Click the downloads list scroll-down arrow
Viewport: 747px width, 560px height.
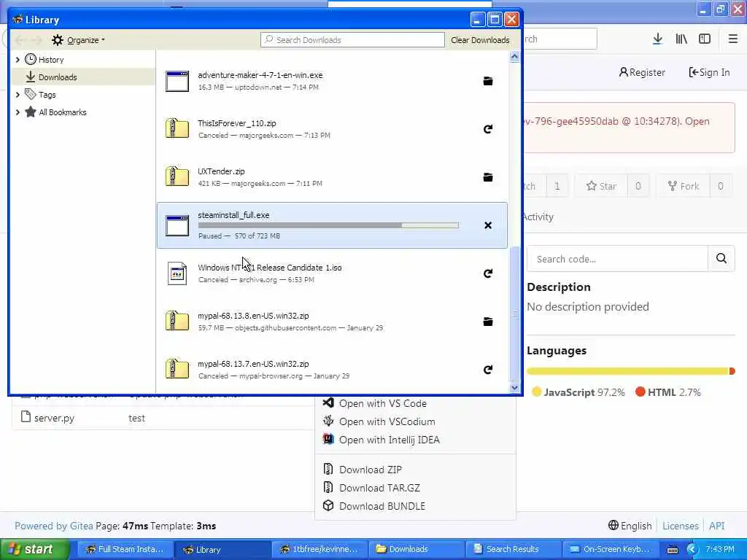(x=514, y=388)
